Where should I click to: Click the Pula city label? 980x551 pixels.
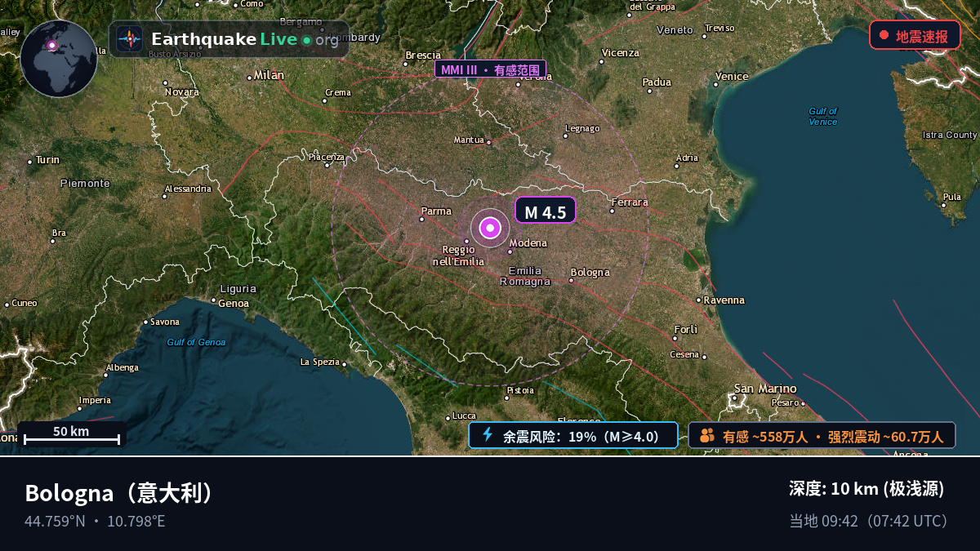pyautogui.click(x=952, y=197)
